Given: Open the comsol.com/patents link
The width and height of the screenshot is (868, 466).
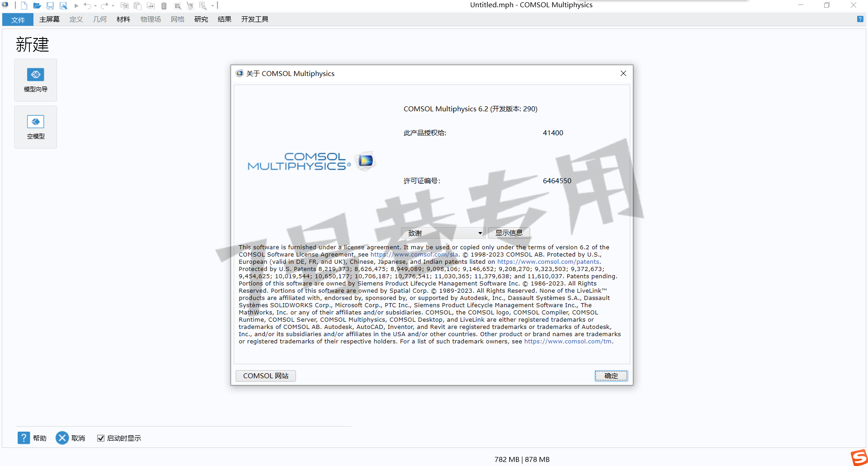Looking at the screenshot, I should tap(548, 262).
